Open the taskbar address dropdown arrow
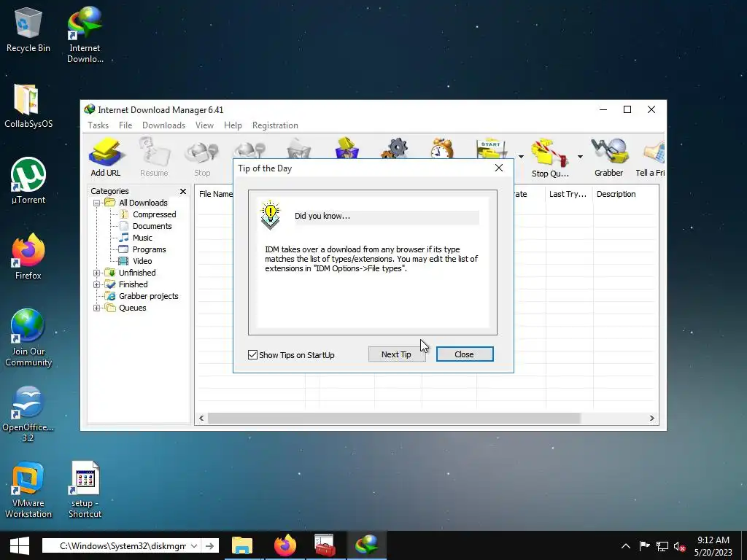 tap(194, 545)
